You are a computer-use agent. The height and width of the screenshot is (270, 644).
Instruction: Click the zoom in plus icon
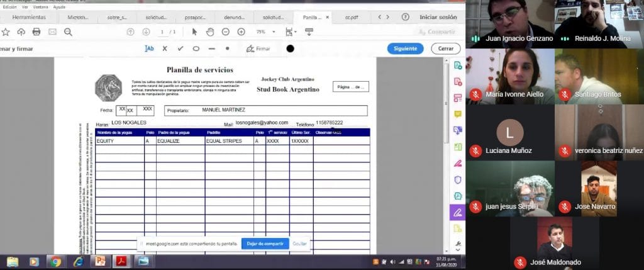241,31
